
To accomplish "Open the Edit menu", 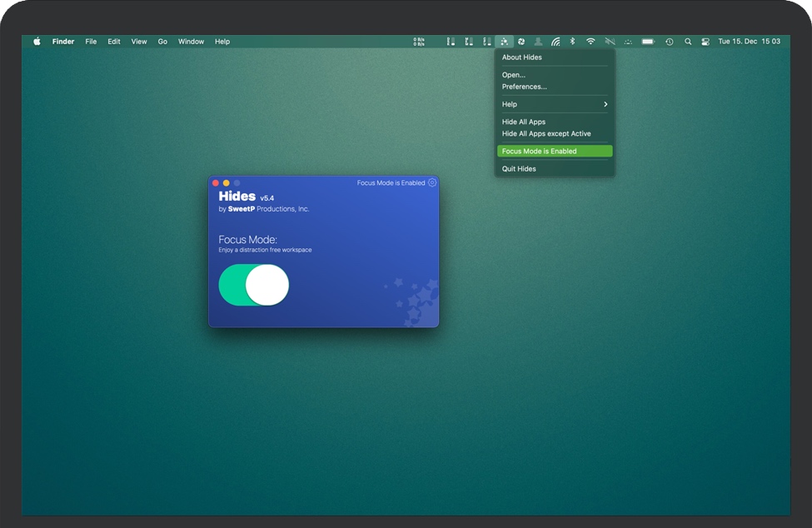I will (114, 42).
